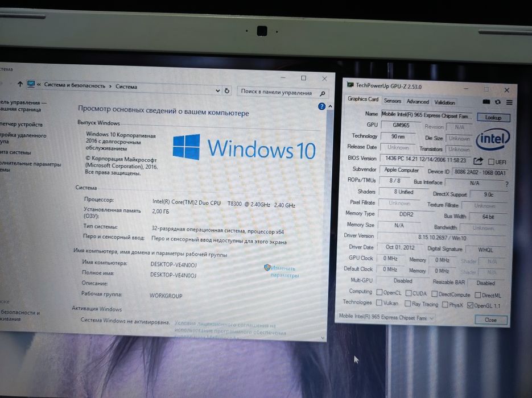Toggle the PhysX checkbox
This screenshot has width=532, height=398.
point(445,304)
